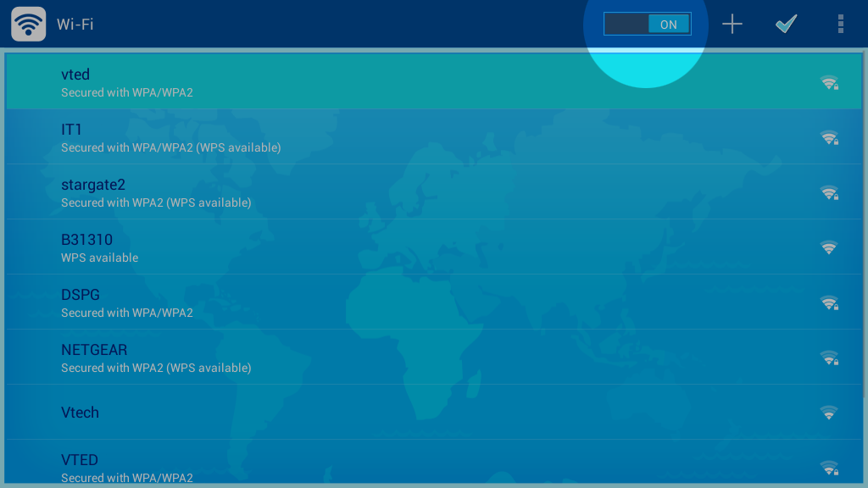This screenshot has width=868, height=488.
Task: Select the Vtech open network
Action: [434, 413]
